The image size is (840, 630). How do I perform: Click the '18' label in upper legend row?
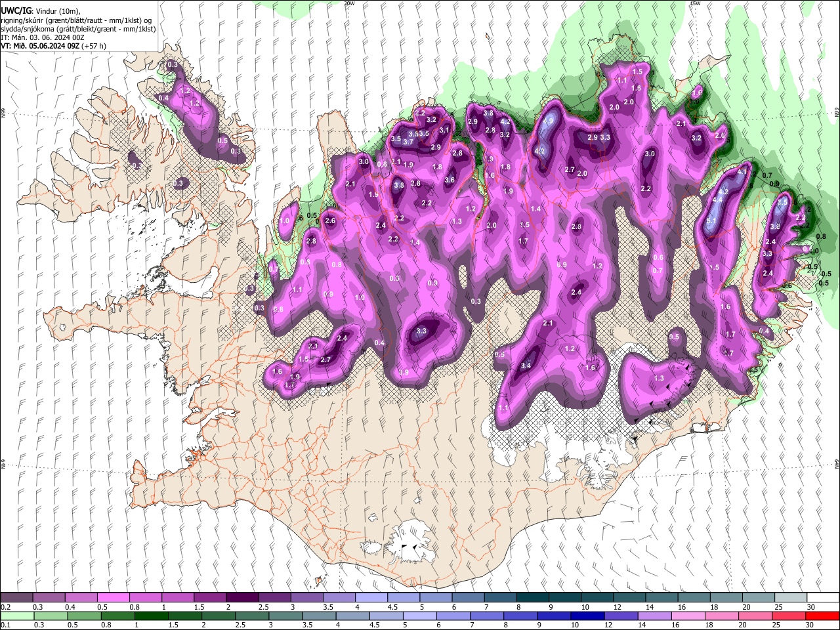pos(714,607)
